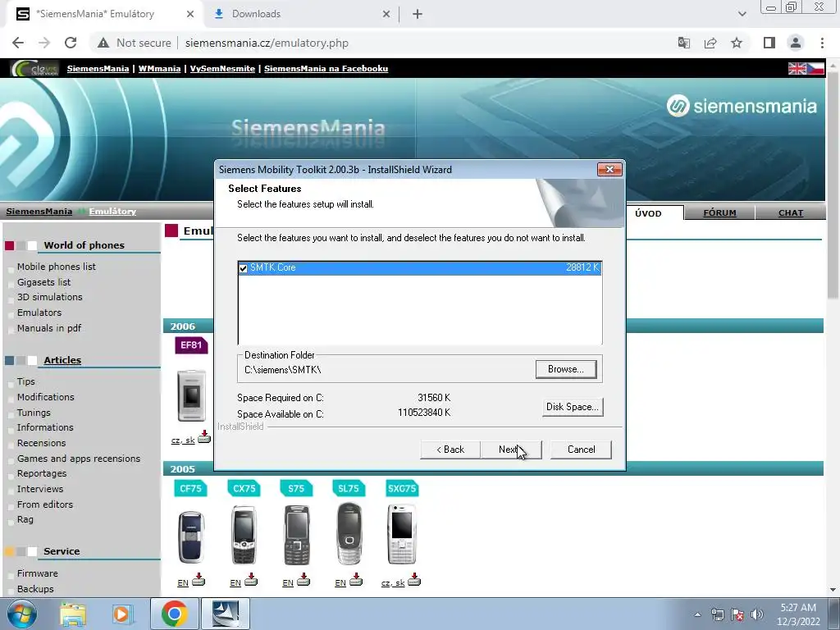This screenshot has height=630, width=840.
Task: Click the Chrome taskbar icon
Action: [174, 614]
